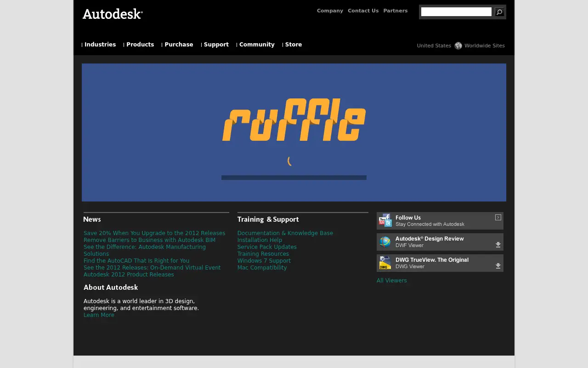Screen dimensions: 588x368
Task: Click the United States region text
Action: pyautogui.click(x=434, y=46)
